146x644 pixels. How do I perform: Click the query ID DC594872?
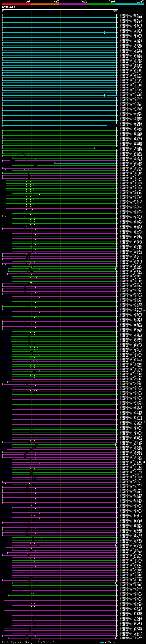[x=8, y=7]
